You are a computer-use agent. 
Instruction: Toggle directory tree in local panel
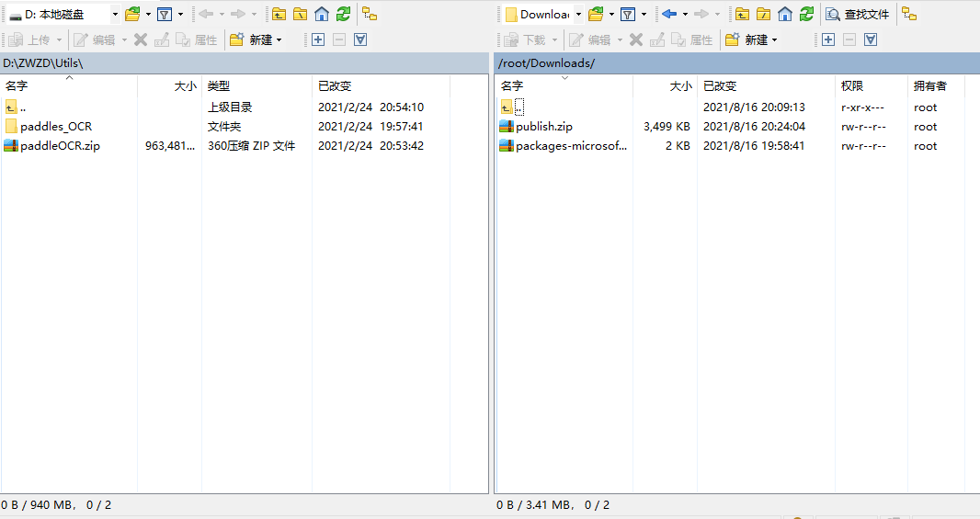point(370,14)
